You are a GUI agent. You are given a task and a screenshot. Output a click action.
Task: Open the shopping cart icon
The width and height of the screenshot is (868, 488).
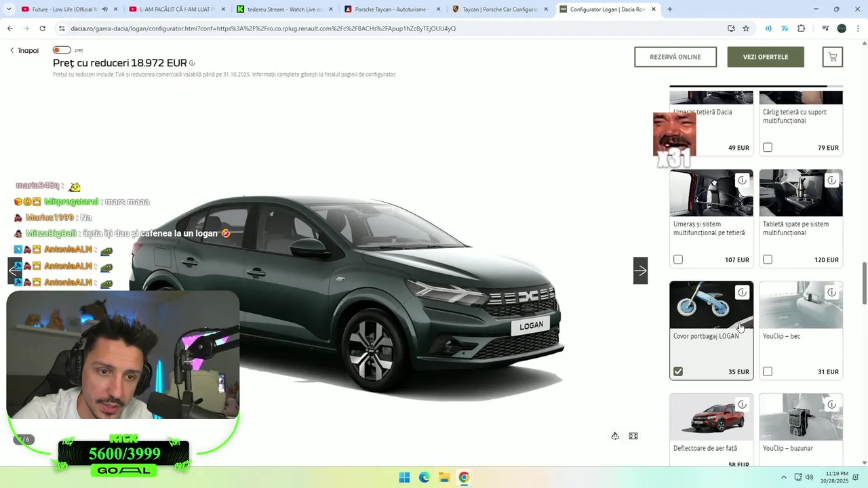tap(832, 57)
